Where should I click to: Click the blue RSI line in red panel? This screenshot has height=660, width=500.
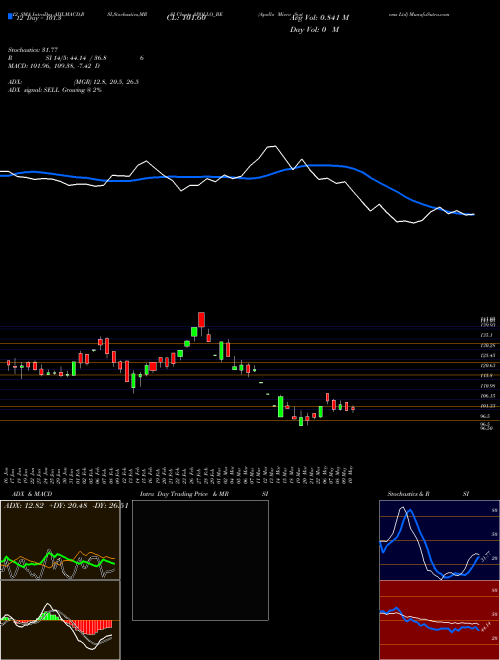coord(429,622)
